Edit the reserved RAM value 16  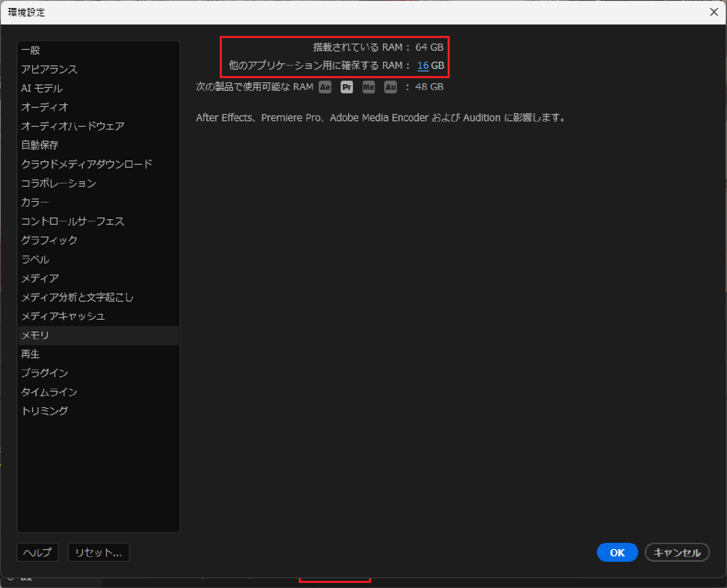pyautogui.click(x=423, y=65)
